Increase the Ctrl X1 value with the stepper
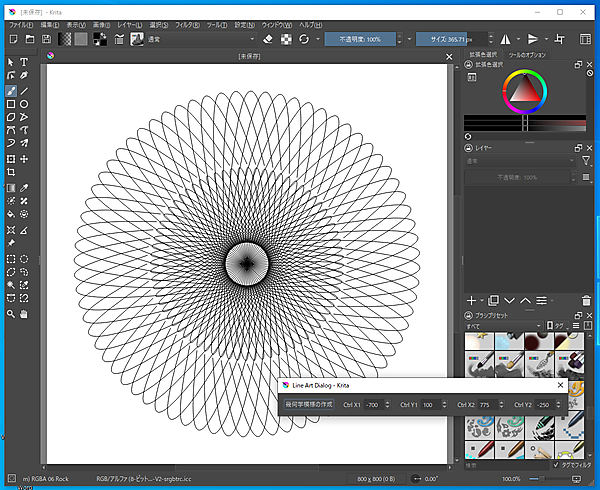Screen dimensions: 600x490 click(x=386, y=401)
